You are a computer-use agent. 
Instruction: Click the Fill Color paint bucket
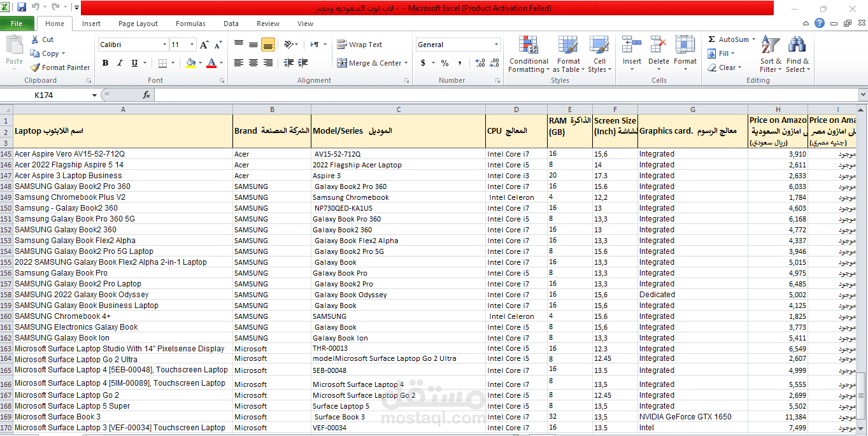(190, 63)
